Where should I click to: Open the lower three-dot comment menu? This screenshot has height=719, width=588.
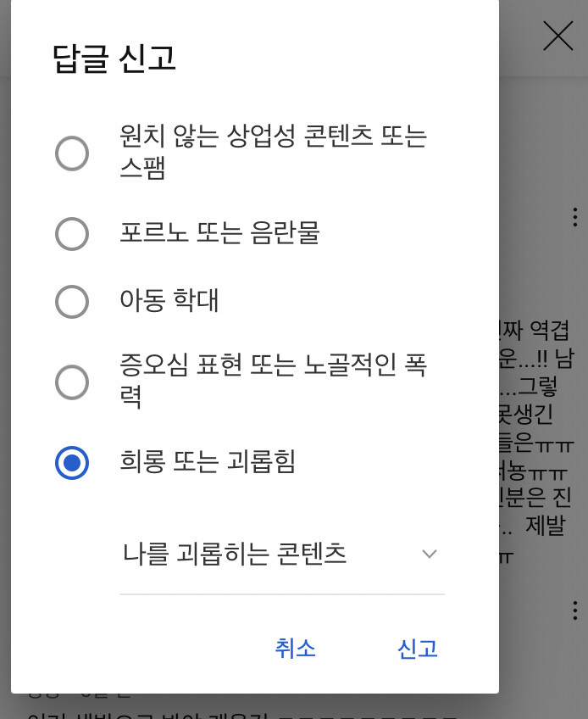tap(574, 610)
